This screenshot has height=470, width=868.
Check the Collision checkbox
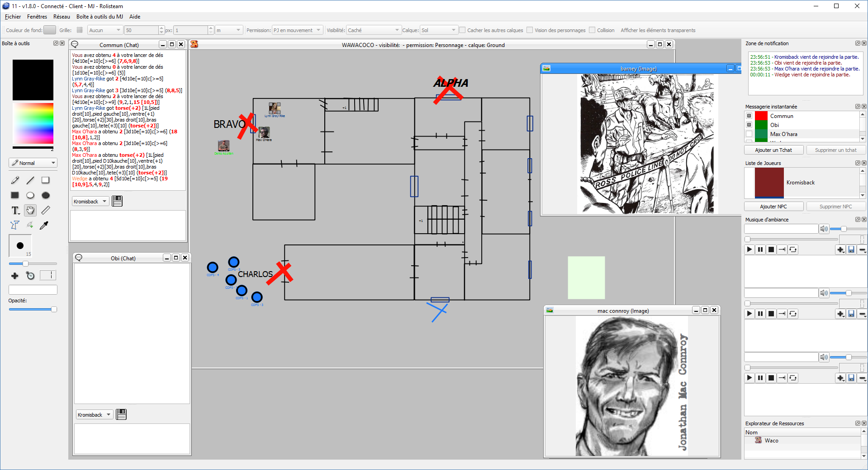coord(592,30)
